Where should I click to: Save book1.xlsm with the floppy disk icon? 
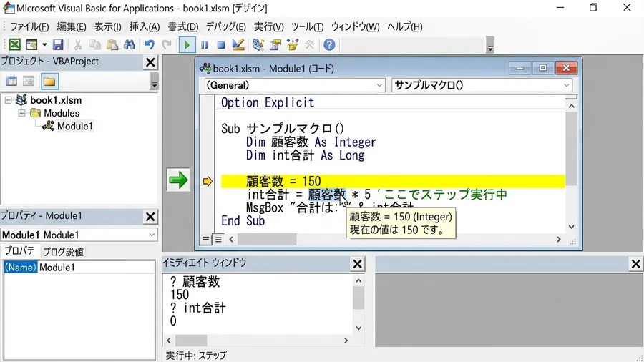(58, 44)
